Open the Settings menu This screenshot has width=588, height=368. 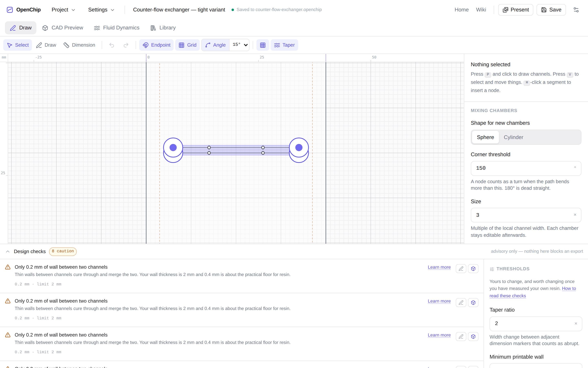(101, 10)
